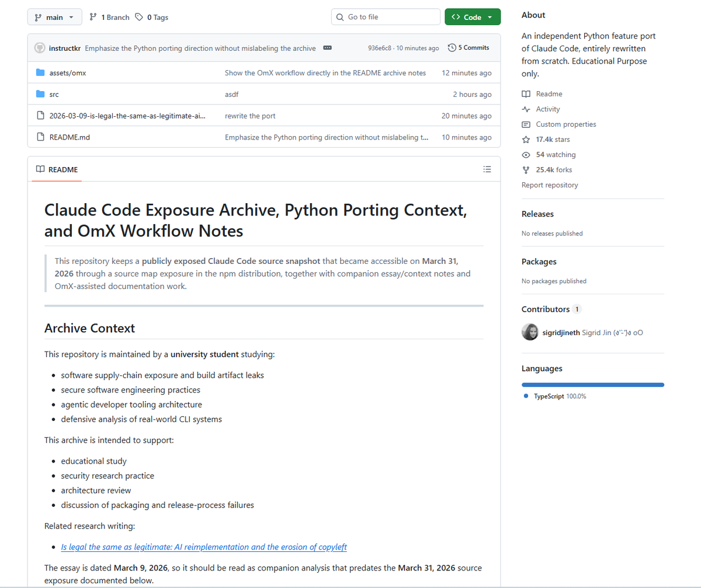701x588 pixels.
Task: Click the instructkr avatar icon
Action: coord(40,48)
